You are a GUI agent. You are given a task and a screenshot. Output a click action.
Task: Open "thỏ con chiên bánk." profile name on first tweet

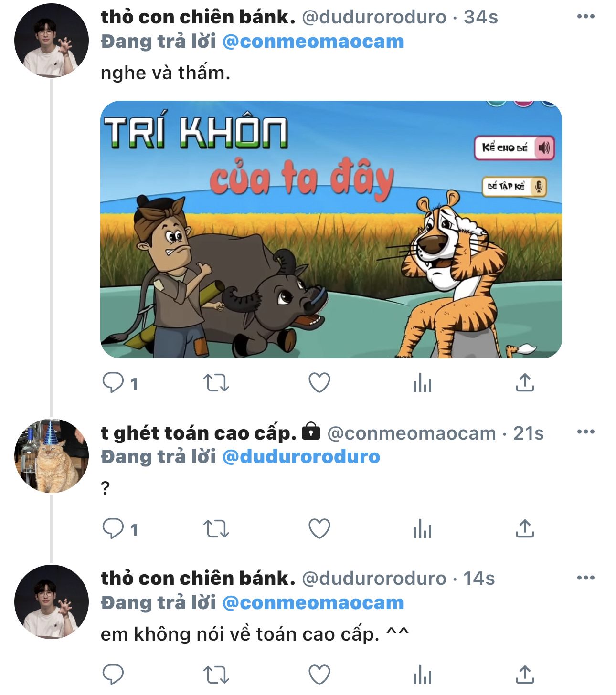198,17
